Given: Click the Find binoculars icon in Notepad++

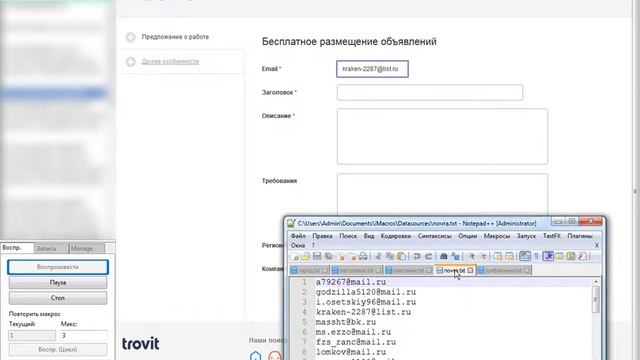Looking at the screenshot, I should click(444, 256).
